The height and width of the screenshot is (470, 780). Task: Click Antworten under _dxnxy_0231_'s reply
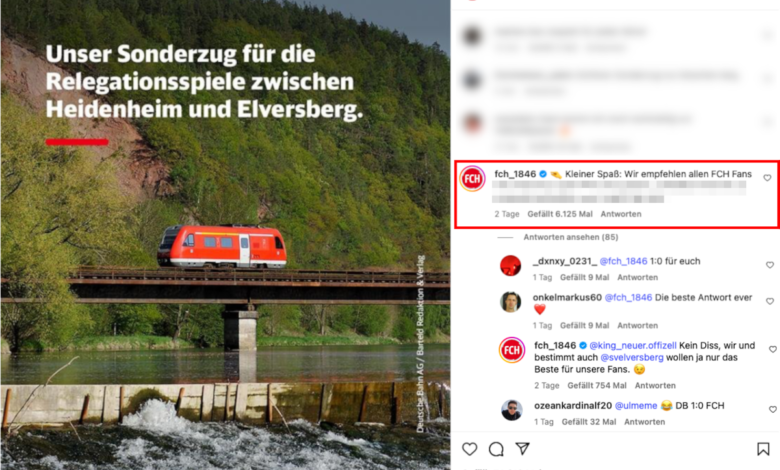[x=637, y=278]
